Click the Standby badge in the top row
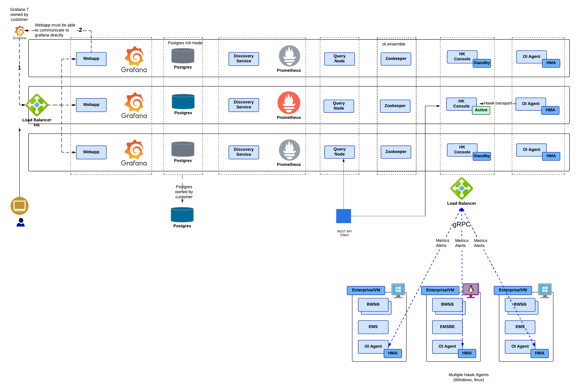Image resolution: width=577 pixels, height=392 pixels. coord(482,63)
